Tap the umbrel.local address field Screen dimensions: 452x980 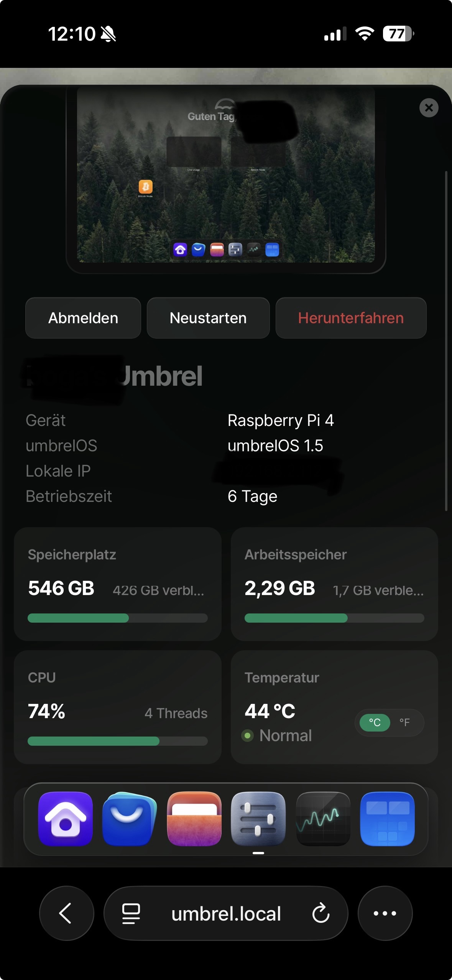tap(226, 913)
